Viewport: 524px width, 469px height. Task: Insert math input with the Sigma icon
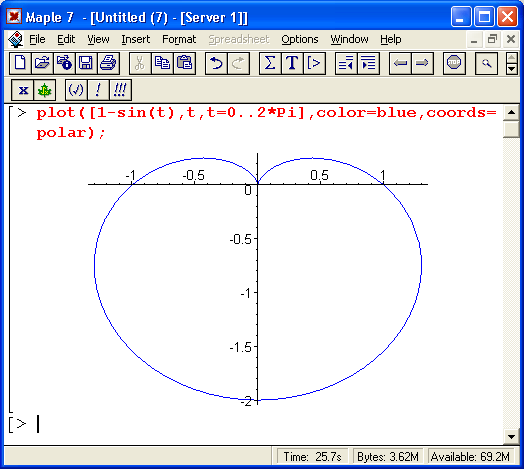pos(270,63)
